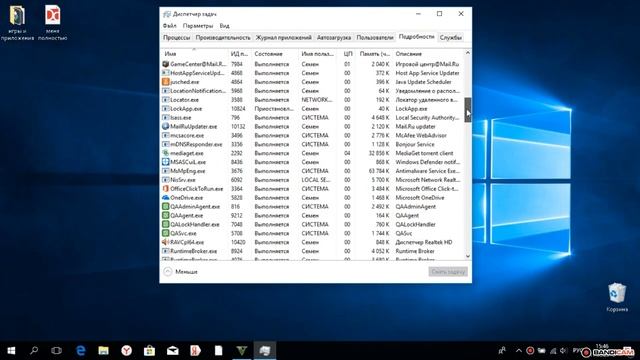Open the Файл menu
The image size is (640, 360).
pyautogui.click(x=169, y=26)
